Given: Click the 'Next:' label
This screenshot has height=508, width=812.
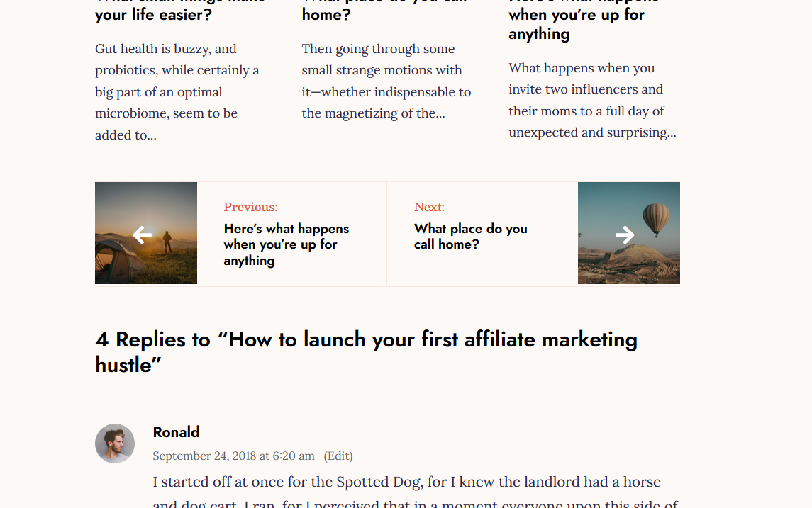Looking at the screenshot, I should (429, 207).
